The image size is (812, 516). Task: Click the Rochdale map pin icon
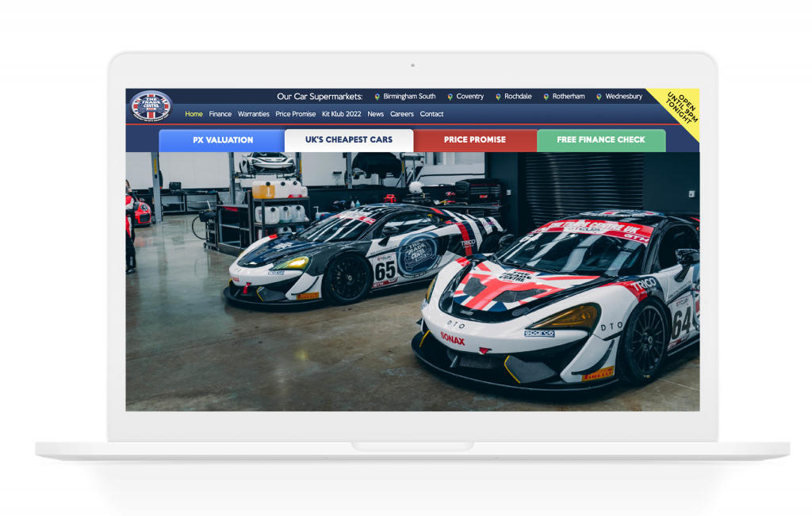point(498,97)
